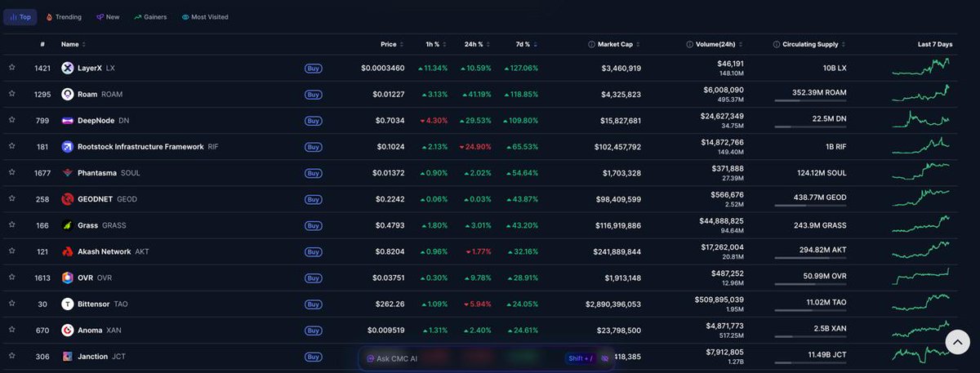Viewport: 980px width, 373px height.
Task: Click Buy button for Grass
Action: (312, 225)
